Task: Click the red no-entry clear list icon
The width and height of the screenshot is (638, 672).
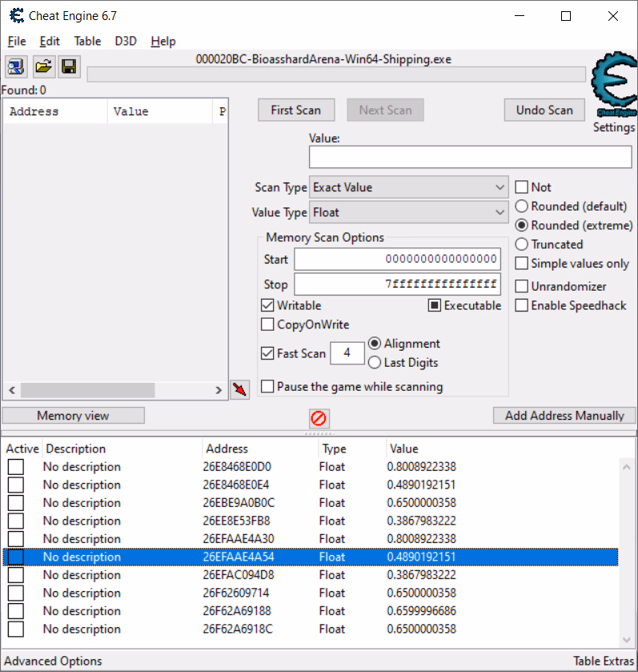Action: pos(319,418)
